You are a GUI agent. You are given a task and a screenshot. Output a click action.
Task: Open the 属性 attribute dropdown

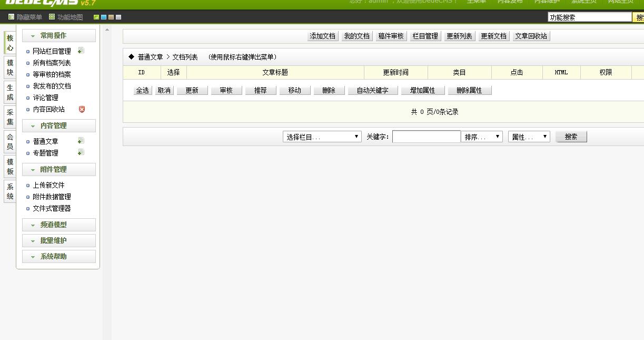pyautogui.click(x=529, y=136)
